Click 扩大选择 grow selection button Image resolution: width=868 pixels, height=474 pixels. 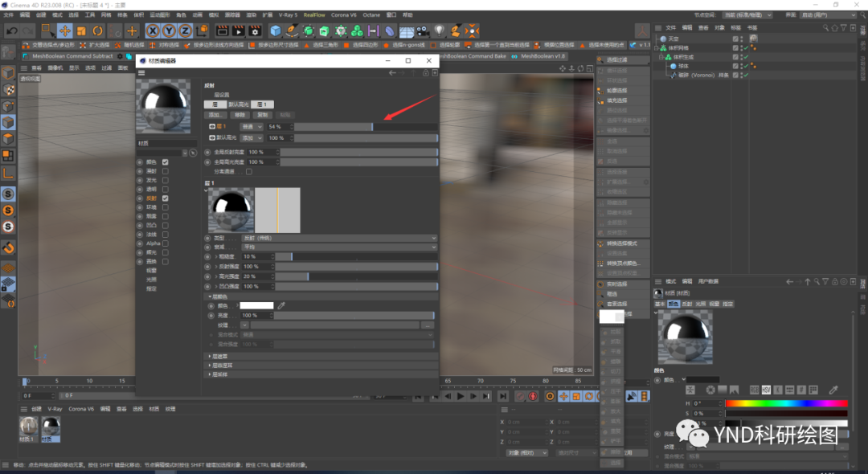(95, 45)
